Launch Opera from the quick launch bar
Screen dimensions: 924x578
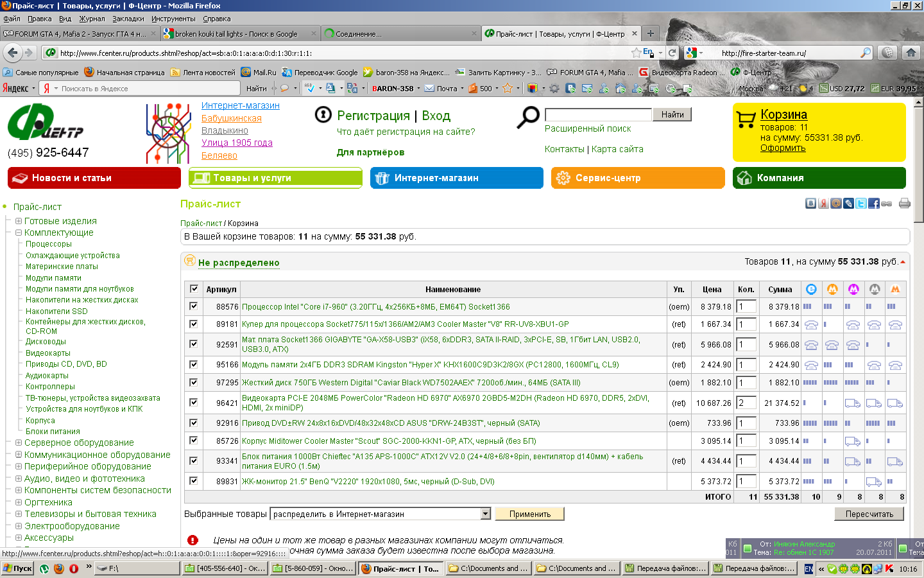point(74,568)
